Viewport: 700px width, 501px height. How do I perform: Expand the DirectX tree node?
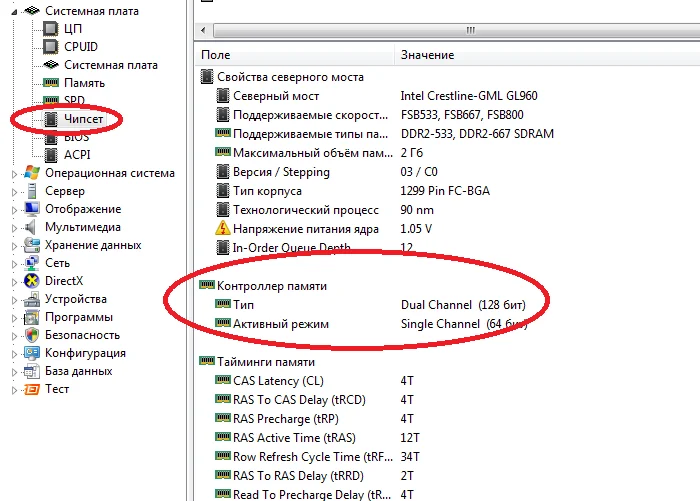[x=14, y=282]
